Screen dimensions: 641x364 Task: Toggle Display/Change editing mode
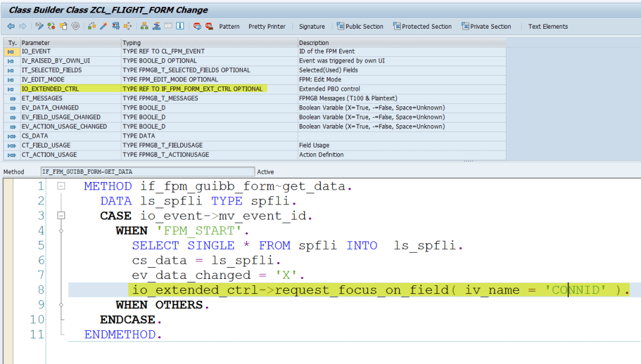[x=39, y=26]
